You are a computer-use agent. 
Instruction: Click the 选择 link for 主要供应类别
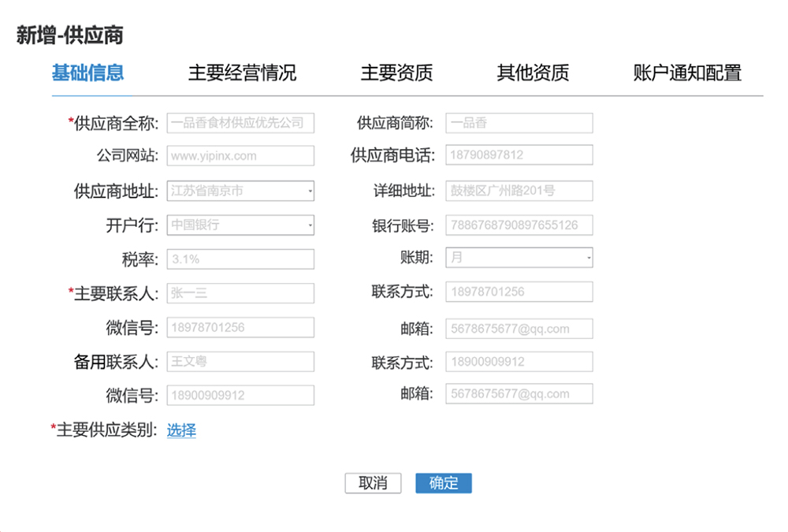point(181,430)
